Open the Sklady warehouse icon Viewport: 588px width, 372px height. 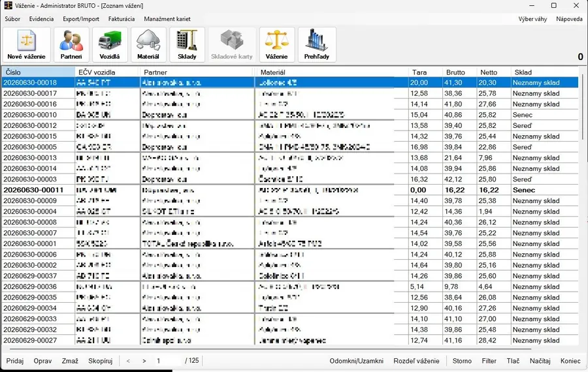coord(187,44)
